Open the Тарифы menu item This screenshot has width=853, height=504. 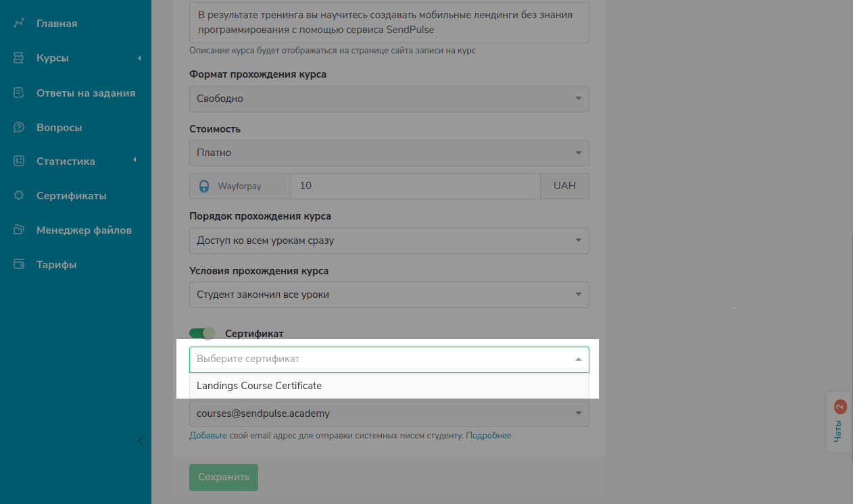56,265
